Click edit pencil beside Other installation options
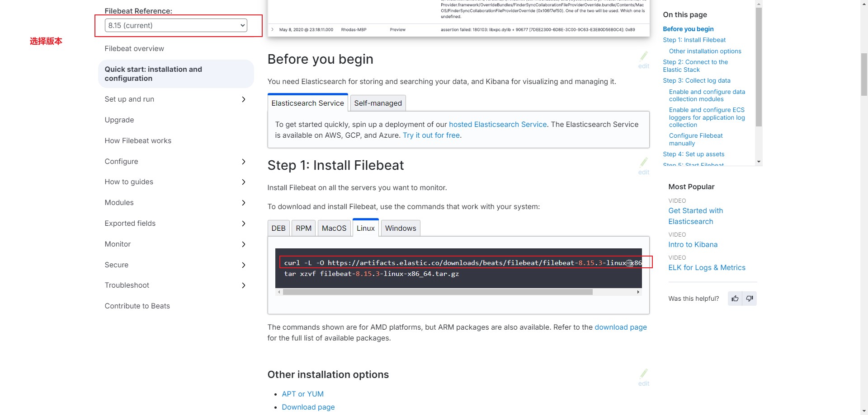 pos(644,378)
